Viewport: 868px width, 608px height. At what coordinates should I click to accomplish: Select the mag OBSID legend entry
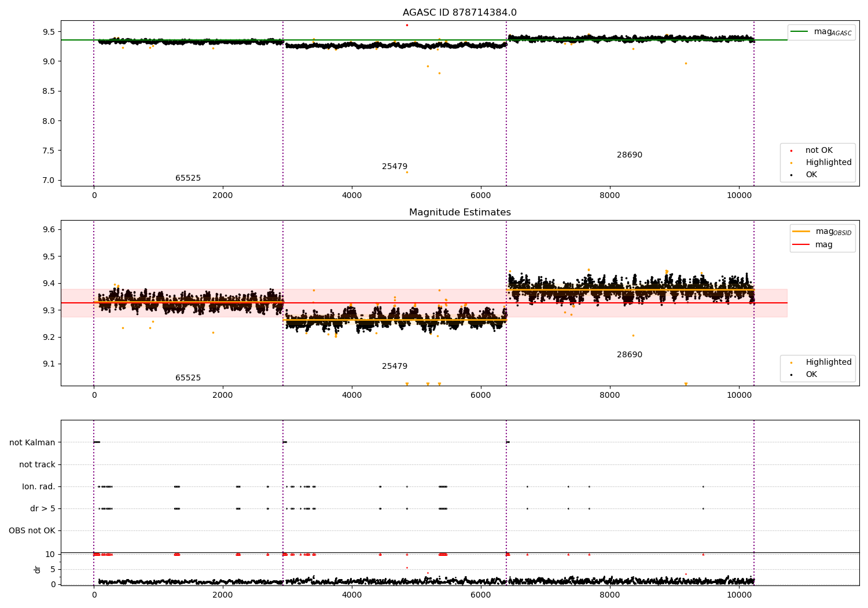[x=822, y=232]
